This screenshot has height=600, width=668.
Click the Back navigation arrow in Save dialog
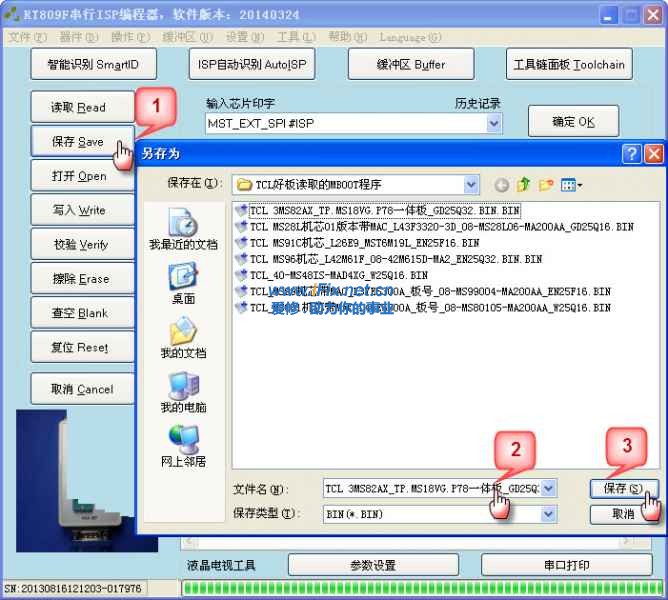(x=501, y=185)
